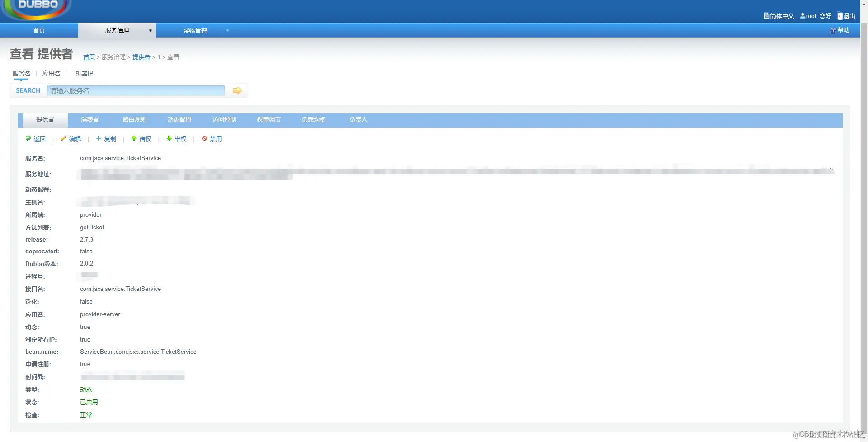
Task: Click the 帮助 help link
Action: coord(844,30)
